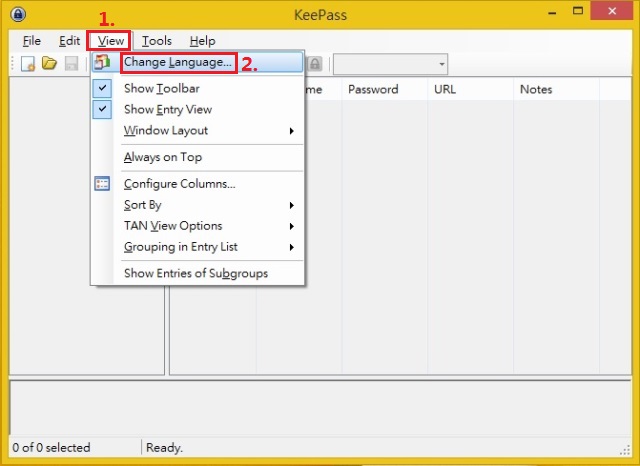The height and width of the screenshot is (466, 640).
Task: Click the Notes column header
Action: point(556,89)
